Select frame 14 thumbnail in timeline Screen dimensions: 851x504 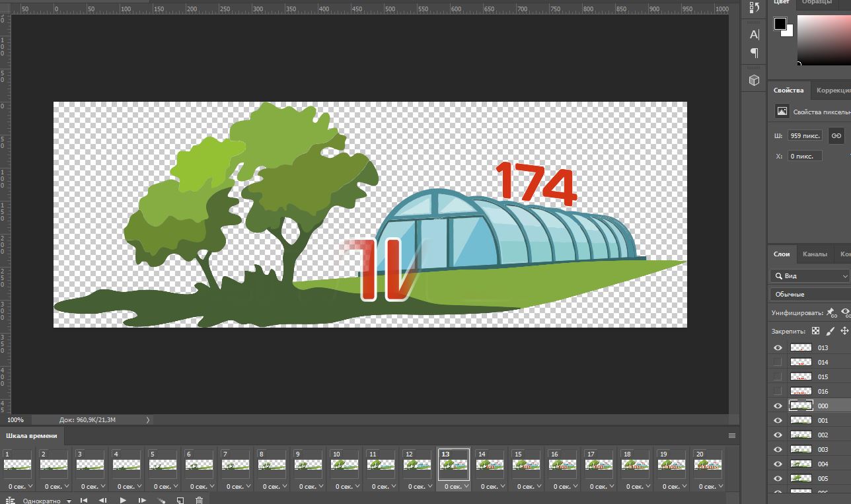pos(490,464)
